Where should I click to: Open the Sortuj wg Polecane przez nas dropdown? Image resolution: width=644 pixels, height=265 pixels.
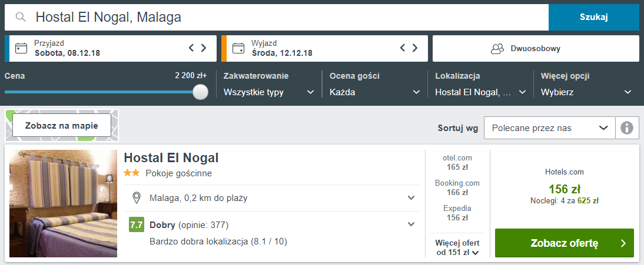[550, 128]
